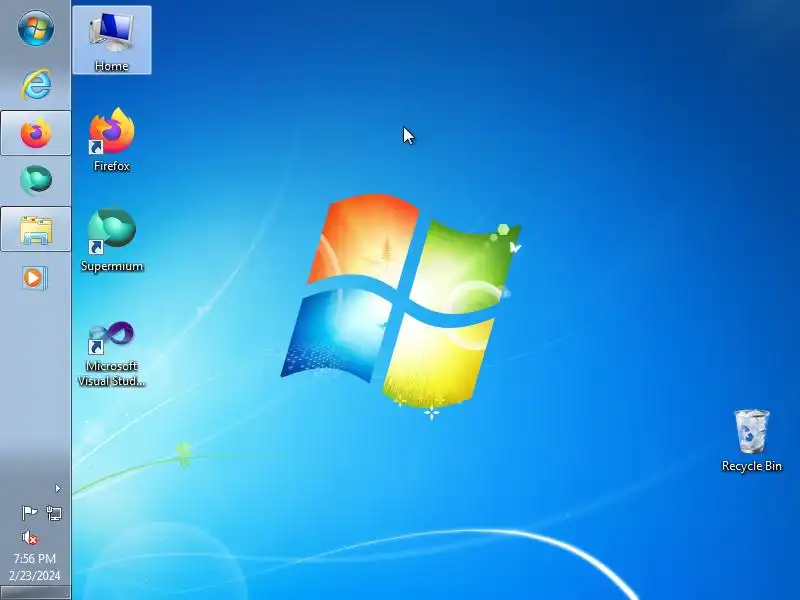Launch Windows Media Player from taskbar
This screenshot has width=800, height=600.
tap(35, 278)
